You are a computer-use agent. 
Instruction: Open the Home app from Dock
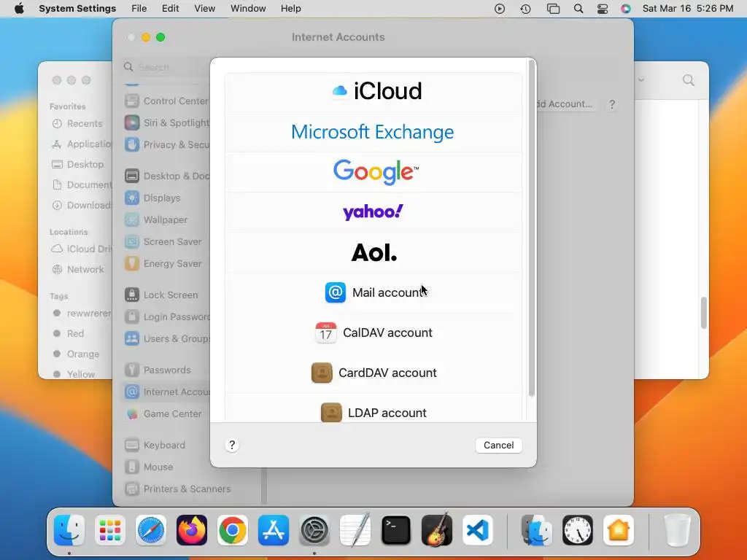(x=619, y=530)
